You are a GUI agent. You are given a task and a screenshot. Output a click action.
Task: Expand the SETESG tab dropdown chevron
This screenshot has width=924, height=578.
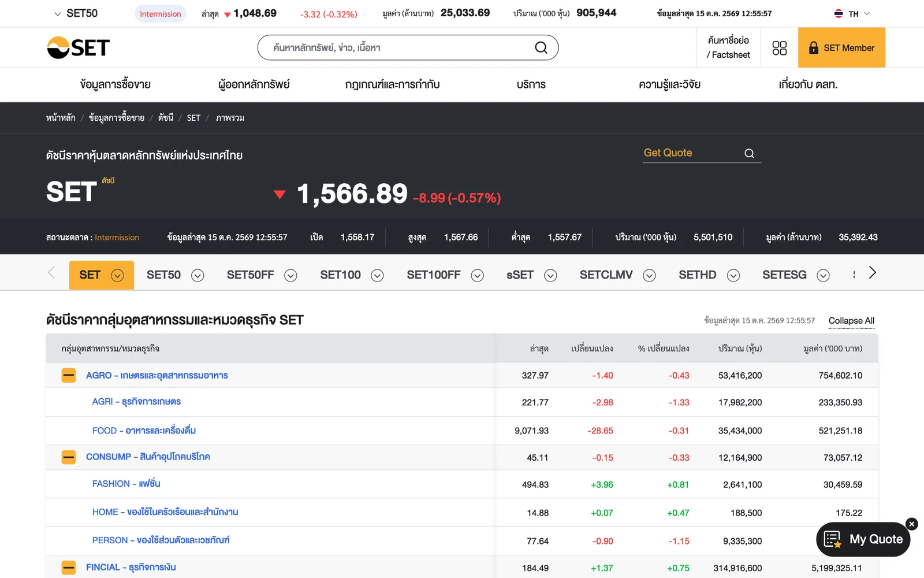click(x=823, y=276)
